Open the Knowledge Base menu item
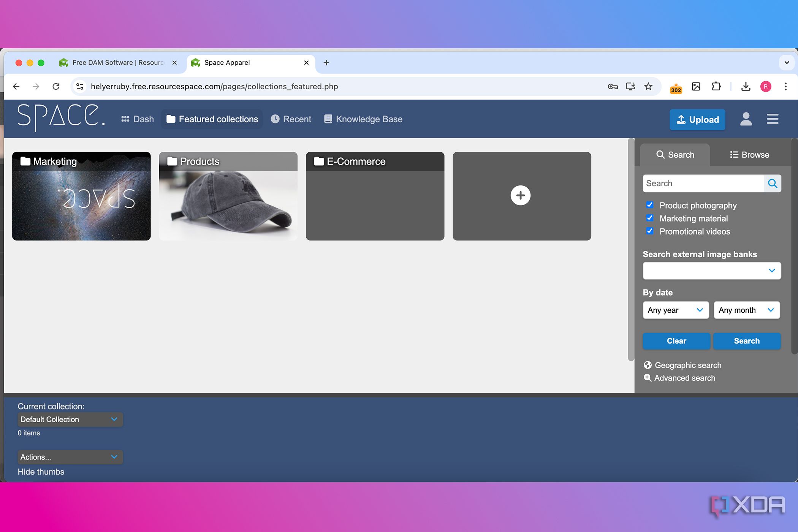 click(363, 119)
